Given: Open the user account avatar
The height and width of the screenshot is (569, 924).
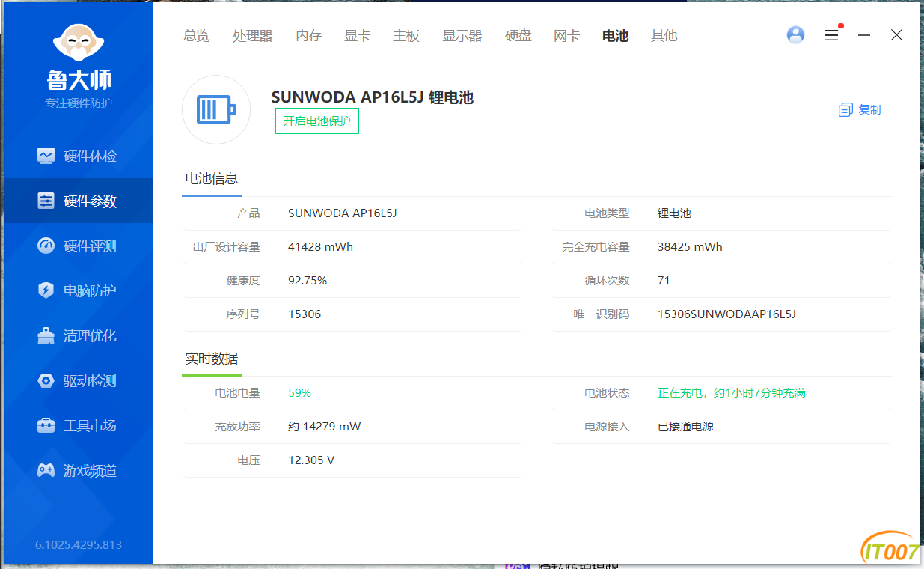Looking at the screenshot, I should tap(796, 35).
